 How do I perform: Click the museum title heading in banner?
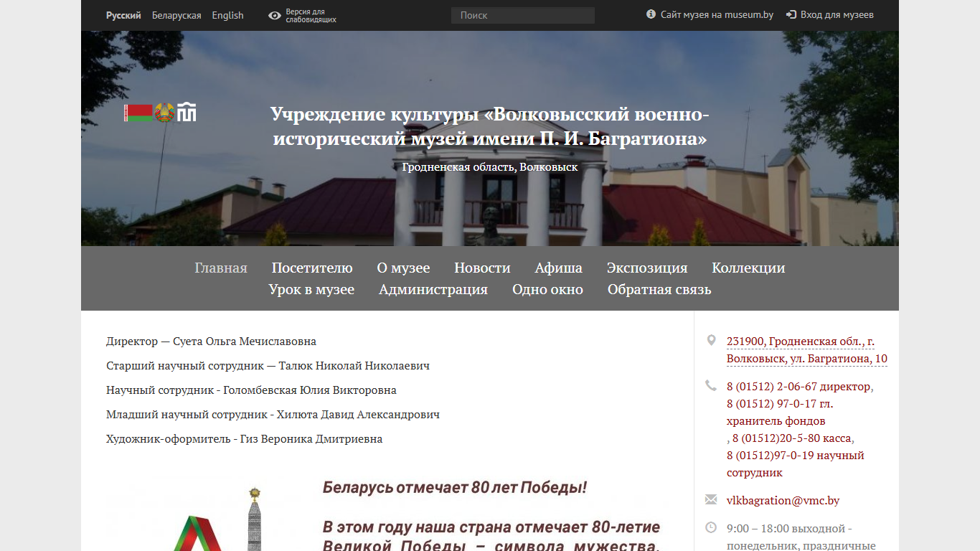[490, 126]
